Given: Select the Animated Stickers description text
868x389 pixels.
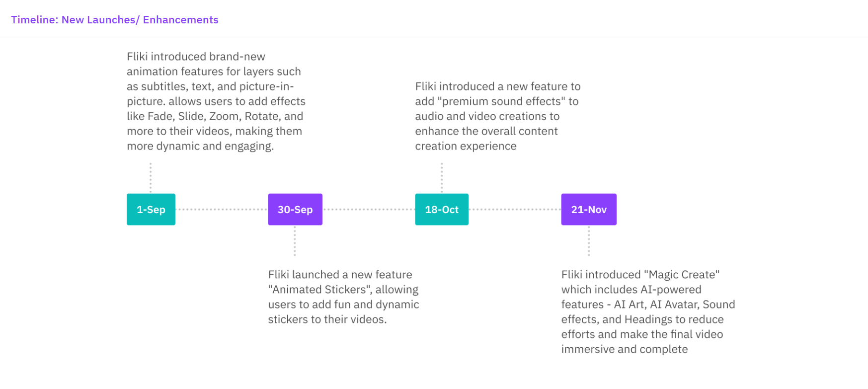Looking at the screenshot, I should [x=343, y=297].
